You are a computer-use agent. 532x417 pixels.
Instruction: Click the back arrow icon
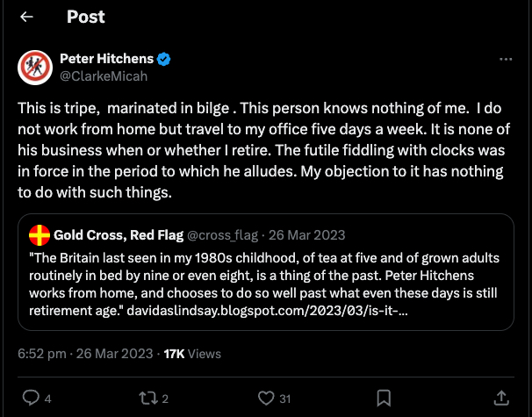[x=27, y=17]
